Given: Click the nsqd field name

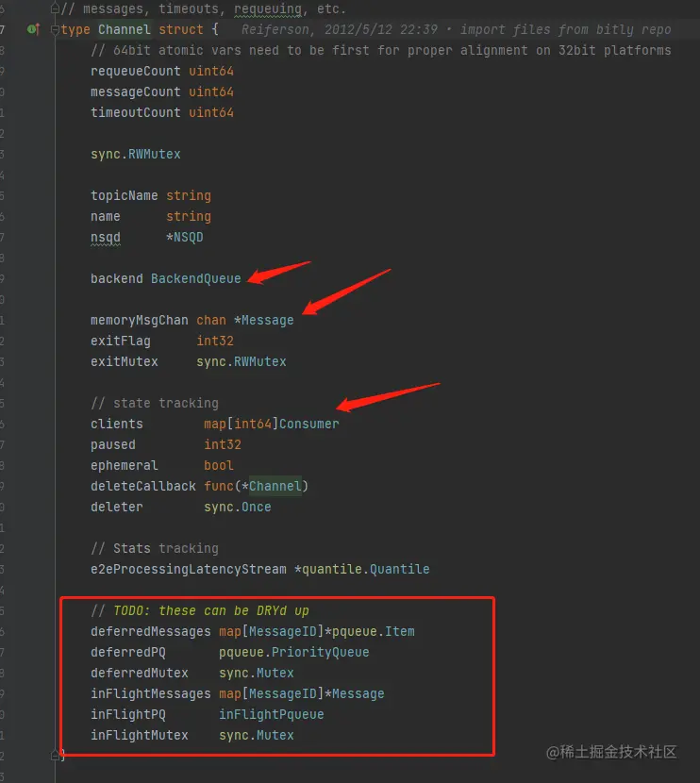Looking at the screenshot, I should [x=106, y=237].
